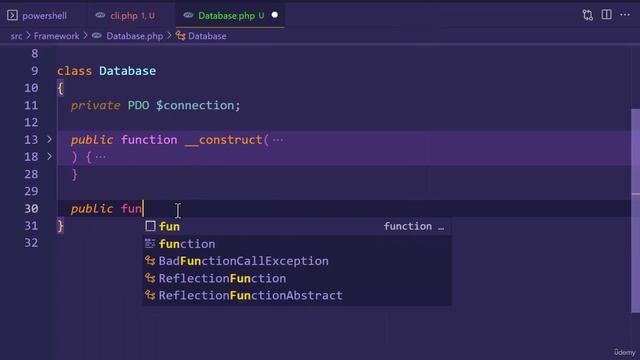This screenshot has height=360, width=640.
Task: Click the class symbol icon in breadcrumb
Action: [181, 36]
